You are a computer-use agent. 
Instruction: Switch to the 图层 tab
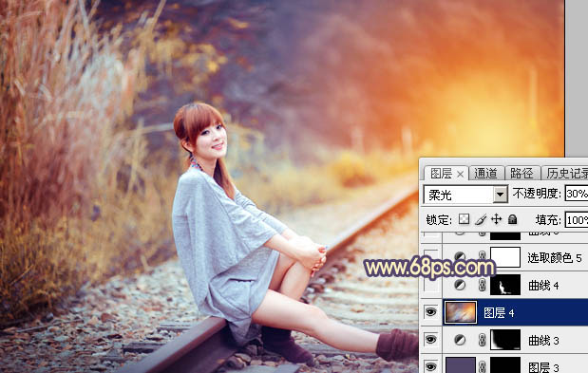coord(442,174)
